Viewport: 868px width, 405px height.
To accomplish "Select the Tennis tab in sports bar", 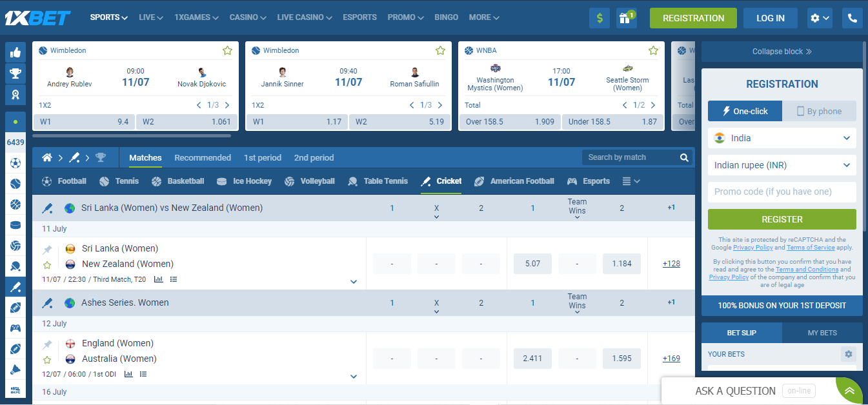I will pos(119,181).
